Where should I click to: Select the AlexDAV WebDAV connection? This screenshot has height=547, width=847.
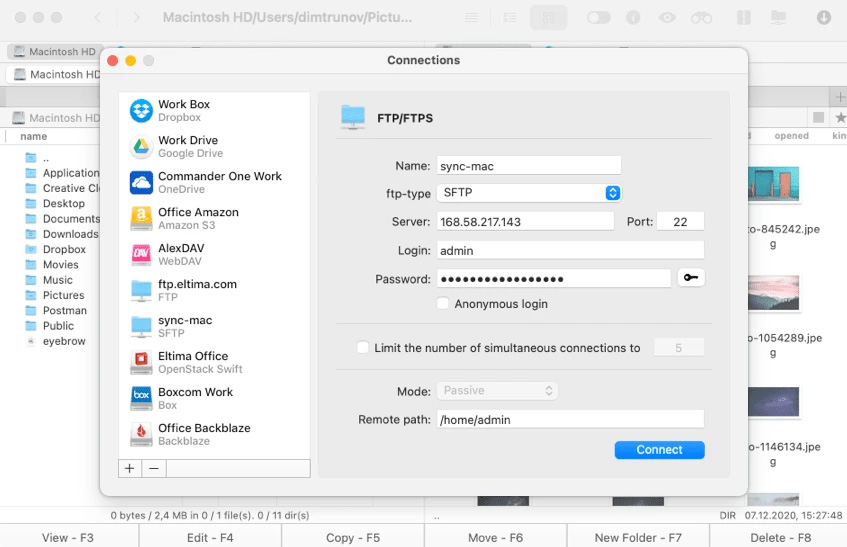click(x=182, y=255)
